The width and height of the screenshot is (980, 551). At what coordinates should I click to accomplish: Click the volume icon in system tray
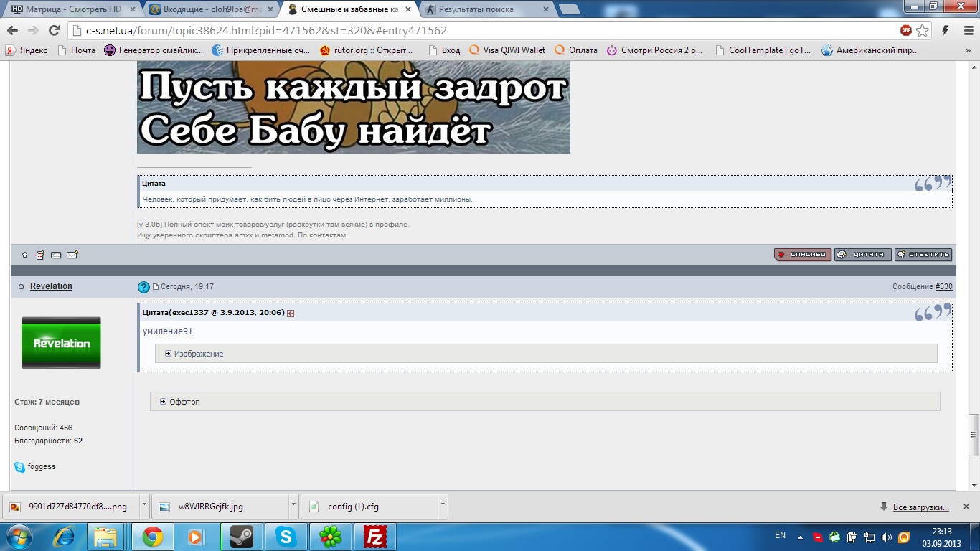887,537
